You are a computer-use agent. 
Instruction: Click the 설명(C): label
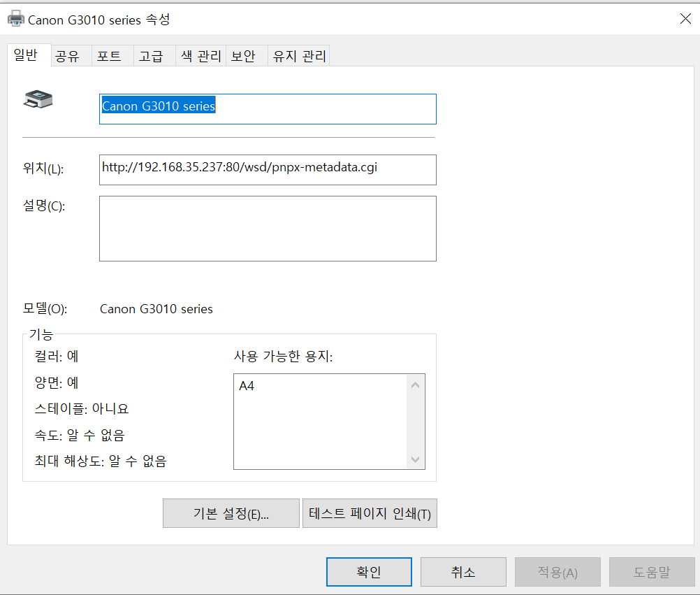point(44,206)
